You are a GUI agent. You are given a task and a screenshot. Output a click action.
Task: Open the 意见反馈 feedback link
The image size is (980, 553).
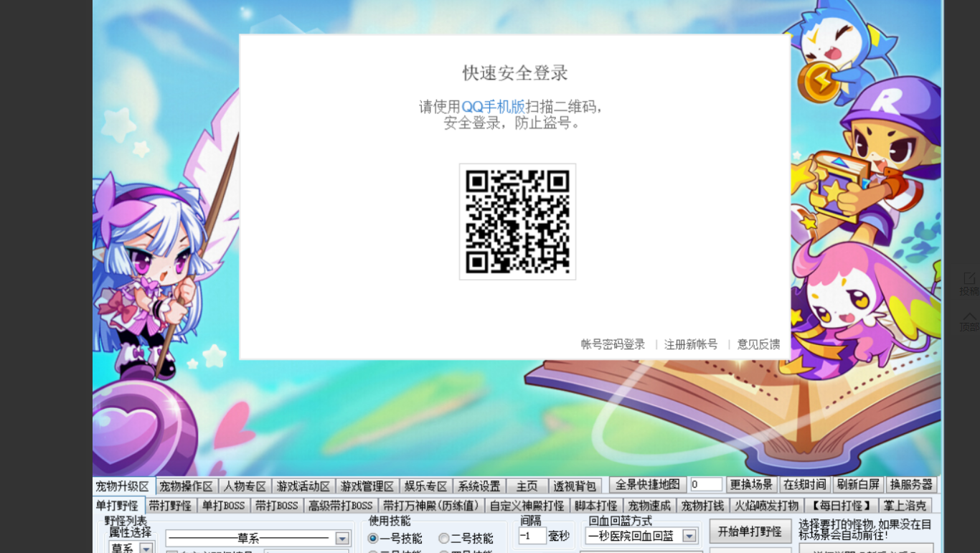click(758, 344)
